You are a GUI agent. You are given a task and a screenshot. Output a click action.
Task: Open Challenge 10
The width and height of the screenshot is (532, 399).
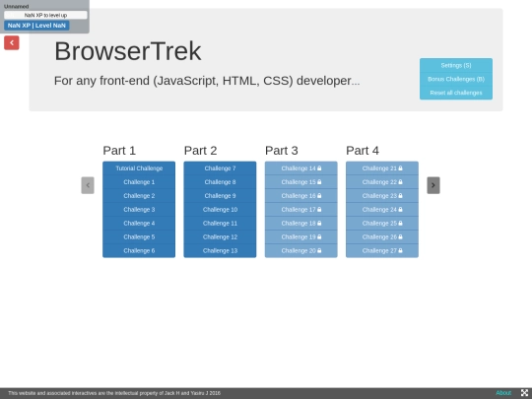tap(220, 209)
